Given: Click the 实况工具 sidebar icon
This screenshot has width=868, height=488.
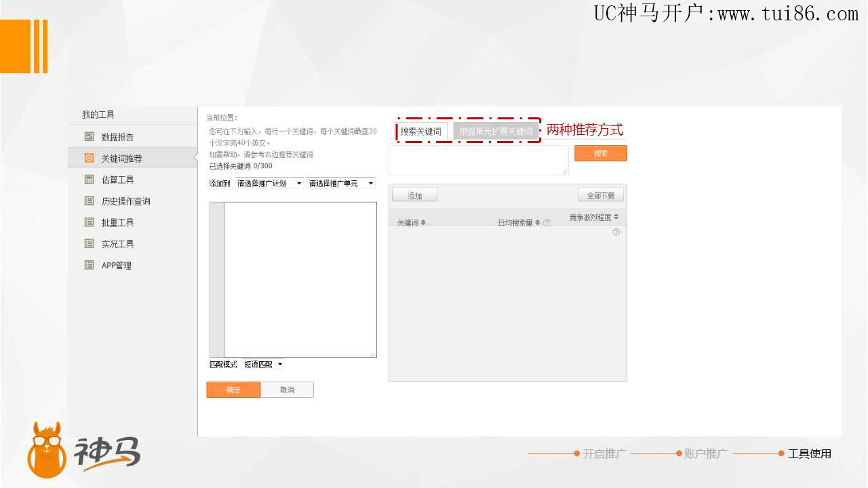Looking at the screenshot, I should tap(89, 243).
